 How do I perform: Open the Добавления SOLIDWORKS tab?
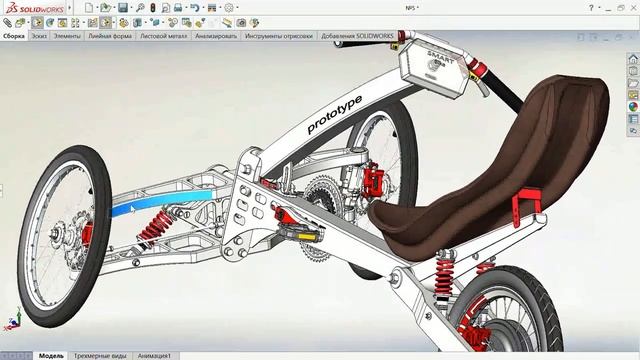357,36
